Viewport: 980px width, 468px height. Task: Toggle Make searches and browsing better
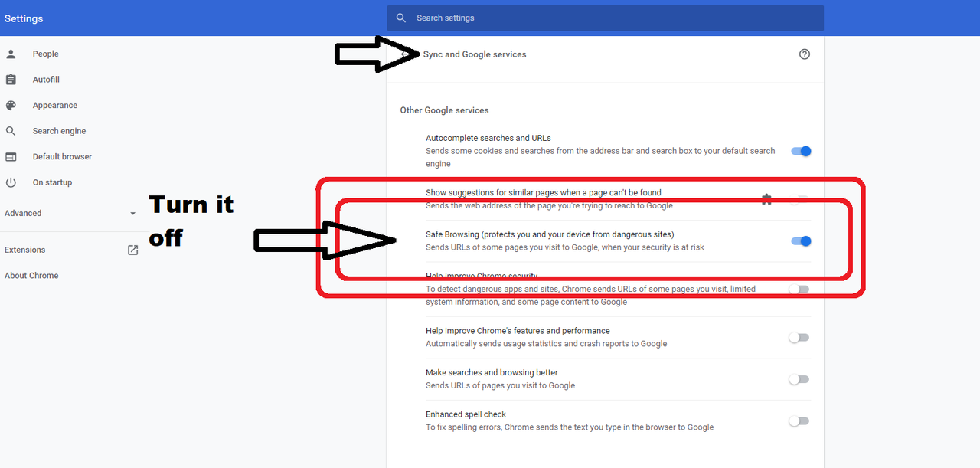click(x=799, y=379)
